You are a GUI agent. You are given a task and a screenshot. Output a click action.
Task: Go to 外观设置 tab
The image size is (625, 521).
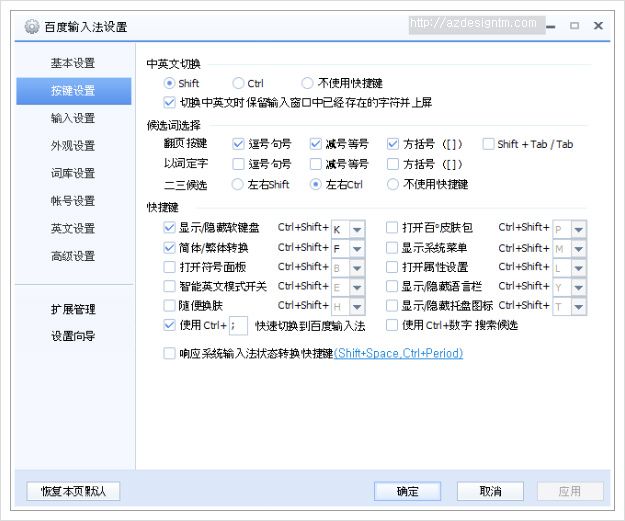point(73,145)
